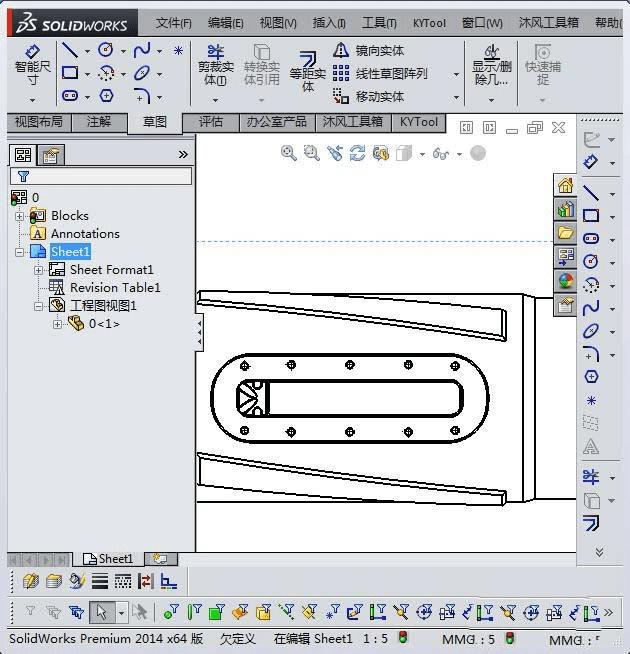Click Linear Sketch Pattern (线性草图阵列)
630x654 pixels.
pos(380,73)
